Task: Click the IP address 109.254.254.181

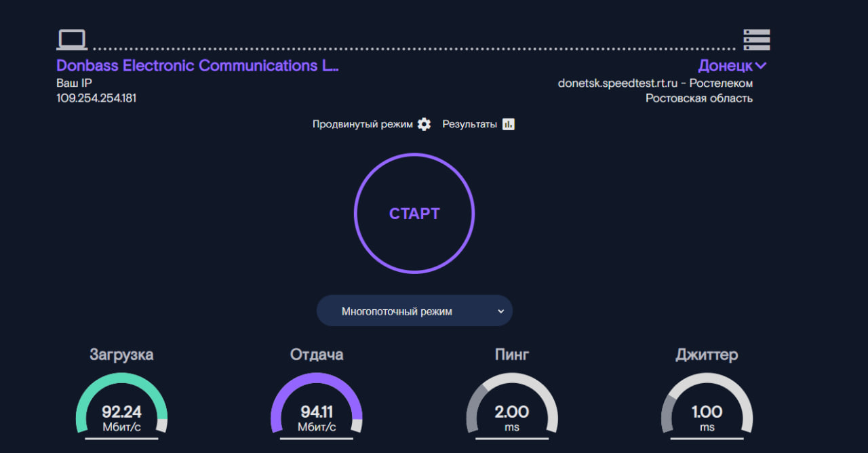Action: coord(96,98)
